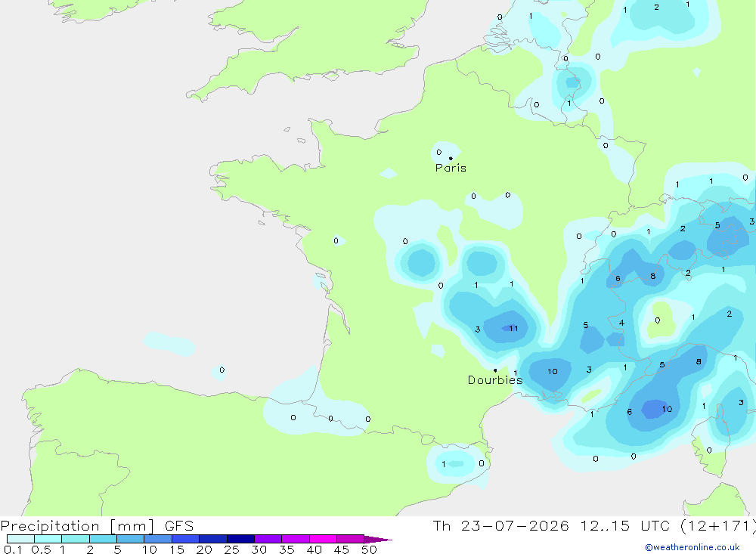Pick the 45–50 mm legend color swatch
The image size is (756, 554).
pyautogui.click(x=350, y=539)
